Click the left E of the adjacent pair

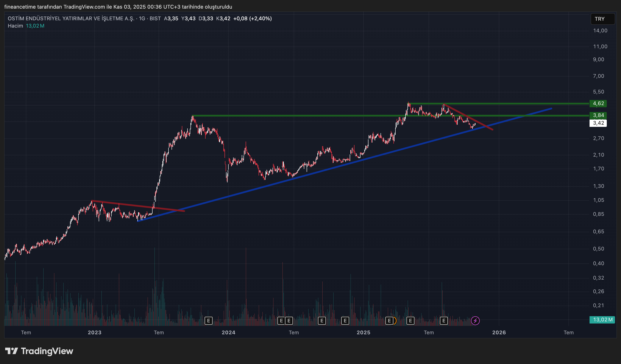(281, 321)
